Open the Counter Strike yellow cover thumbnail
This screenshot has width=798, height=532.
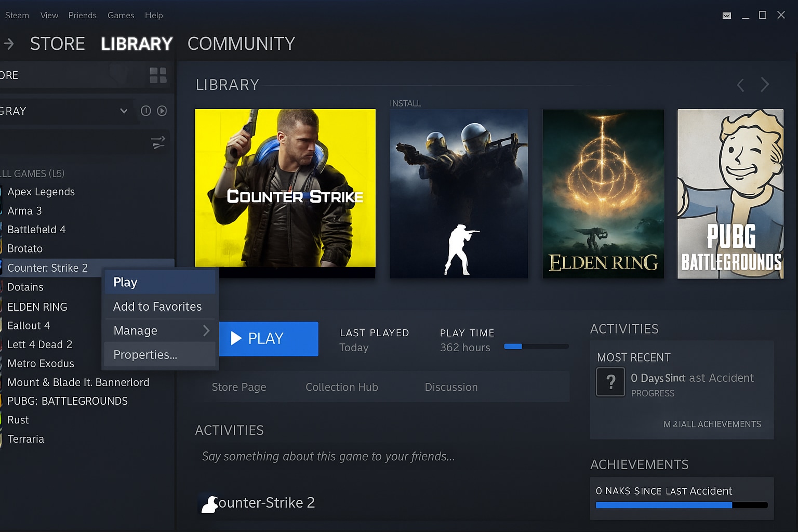[x=285, y=193]
